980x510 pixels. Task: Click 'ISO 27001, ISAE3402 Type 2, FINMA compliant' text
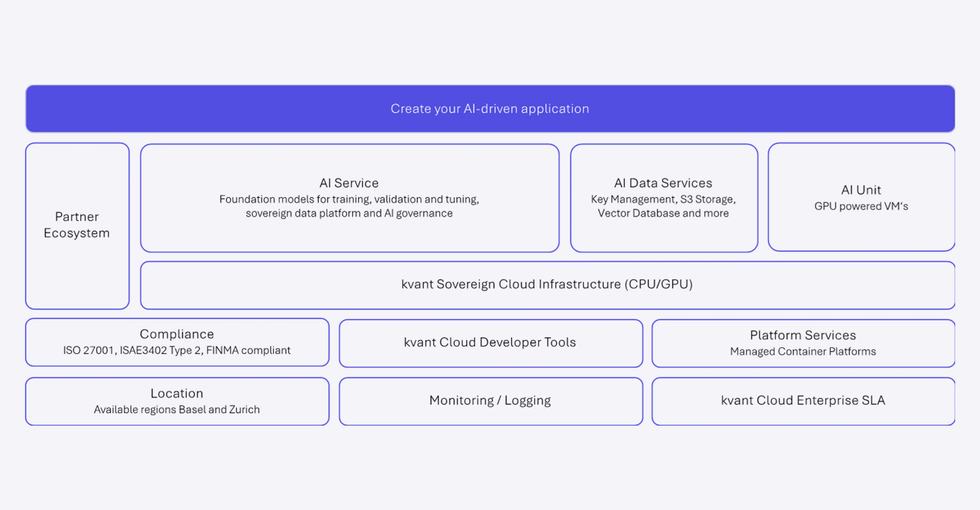[177, 350]
